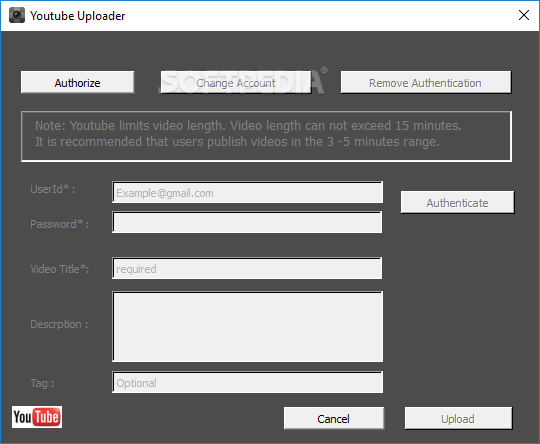Image resolution: width=540 pixels, height=444 pixels.
Task: Click the Upload button
Action: [458, 418]
